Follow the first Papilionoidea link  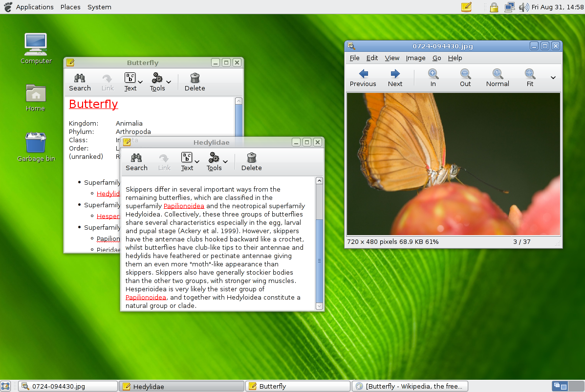coord(184,206)
